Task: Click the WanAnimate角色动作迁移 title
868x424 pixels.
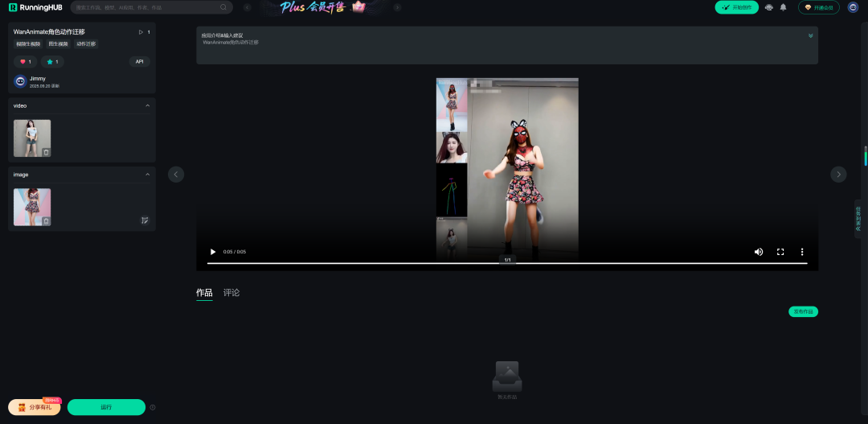Action: [x=49, y=32]
